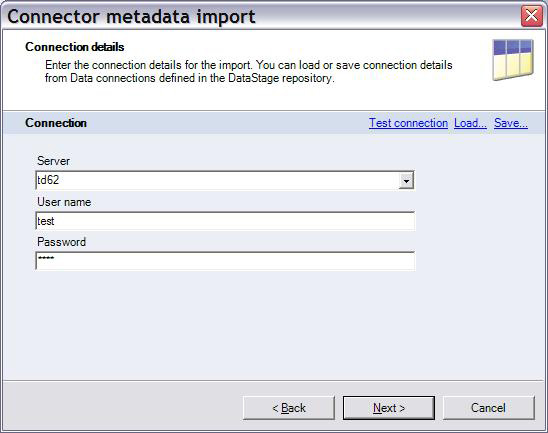Expand the Server dropdown arrow
This screenshot has width=548, height=433.
point(406,181)
